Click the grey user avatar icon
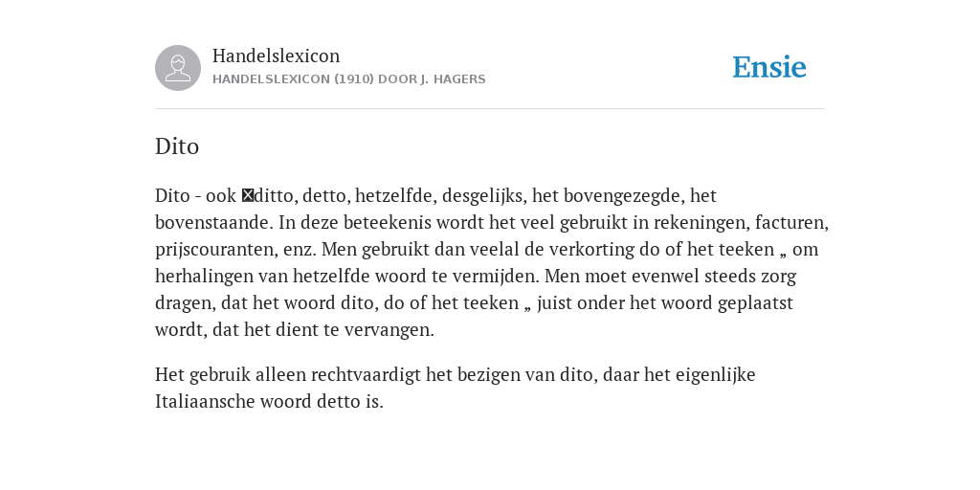The image size is (980, 490). coord(178,68)
